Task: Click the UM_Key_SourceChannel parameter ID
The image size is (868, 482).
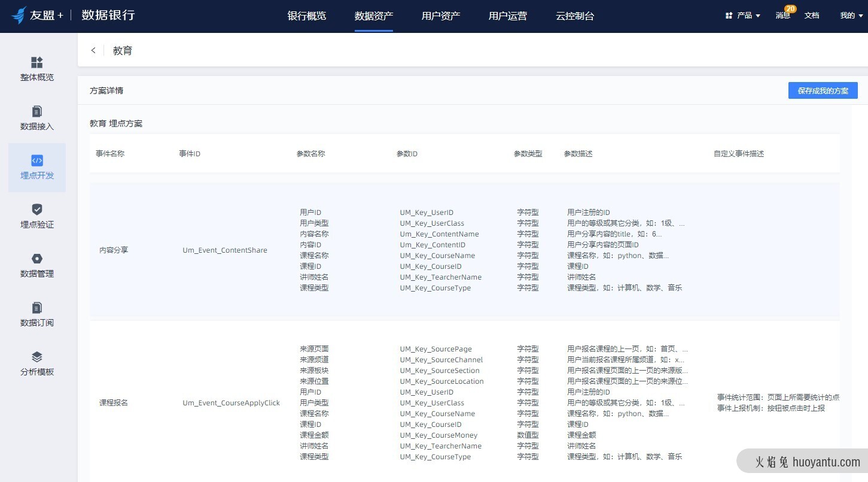Action: click(441, 360)
